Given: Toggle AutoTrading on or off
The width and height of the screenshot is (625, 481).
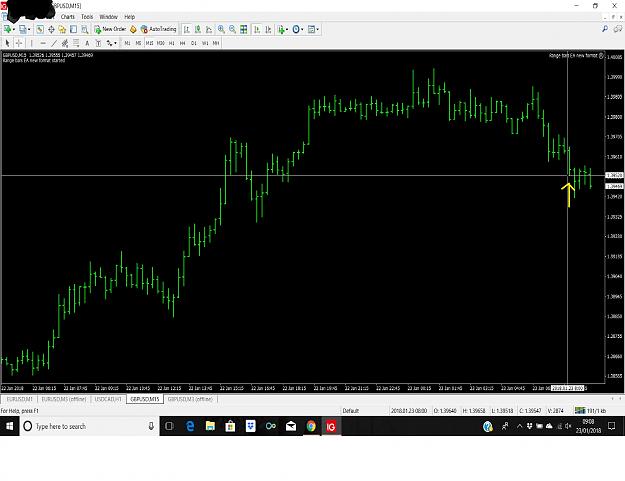Looking at the screenshot, I should (158, 29).
